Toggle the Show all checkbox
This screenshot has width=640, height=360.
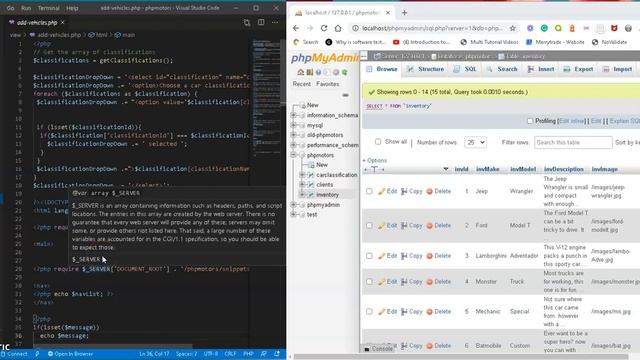coord(378,142)
